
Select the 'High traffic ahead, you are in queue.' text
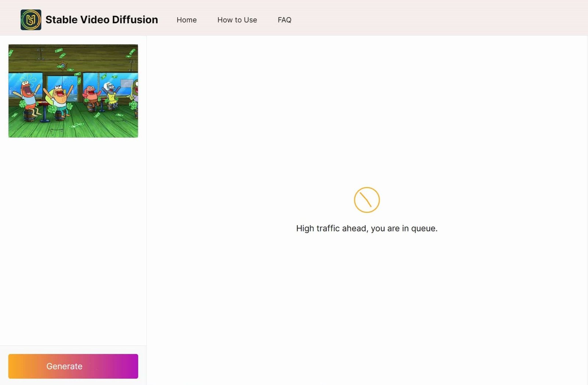coord(367,228)
